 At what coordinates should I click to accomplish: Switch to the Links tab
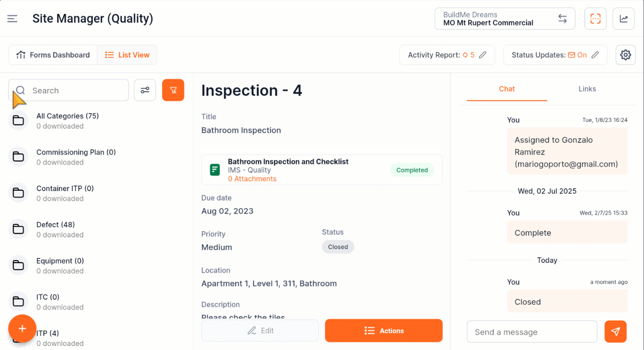[587, 89]
